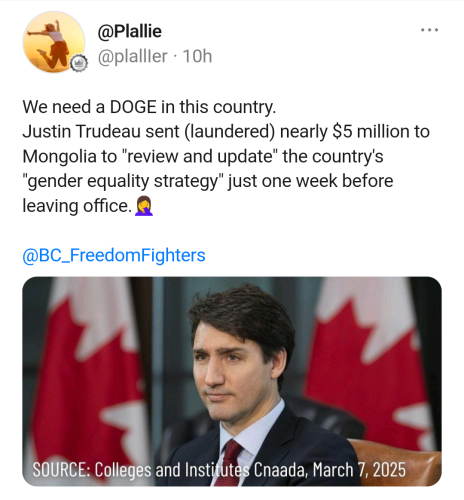Viewport: 464px width, 500px height.
Task: Open the three-dot more options menu
Action: tap(429, 30)
